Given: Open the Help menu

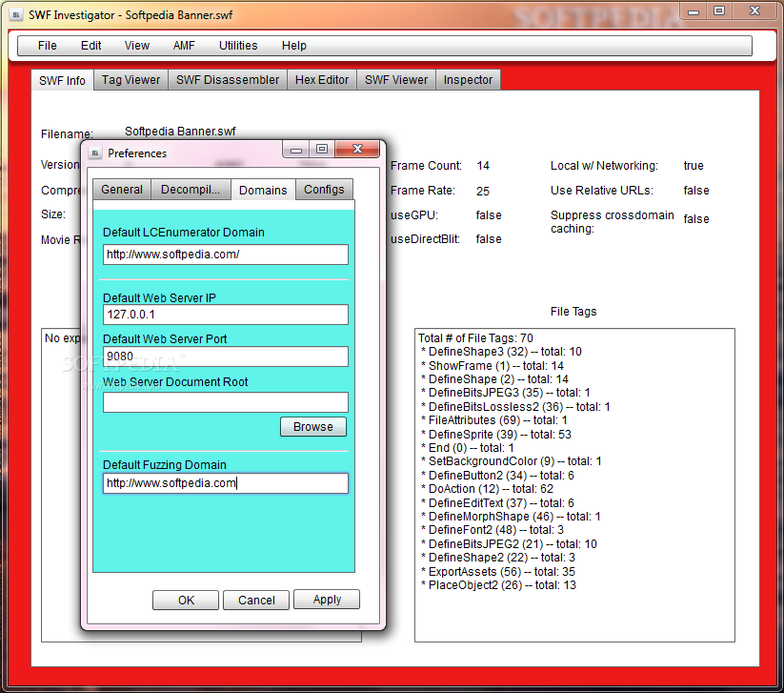Looking at the screenshot, I should pos(294,46).
